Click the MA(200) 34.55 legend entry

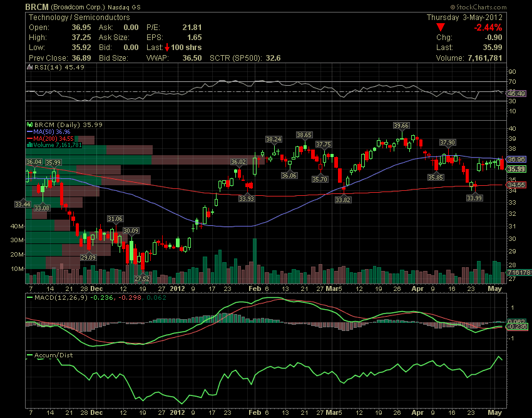(x=53, y=138)
